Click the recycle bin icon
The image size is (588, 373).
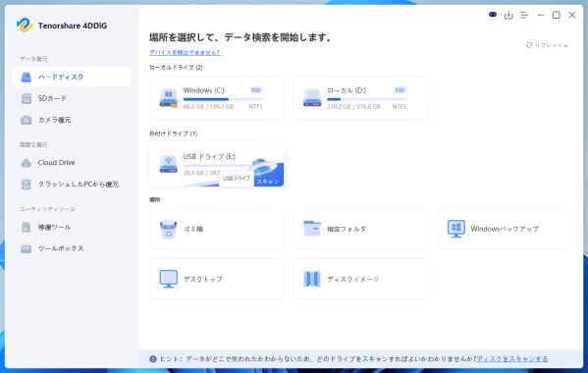tap(169, 229)
